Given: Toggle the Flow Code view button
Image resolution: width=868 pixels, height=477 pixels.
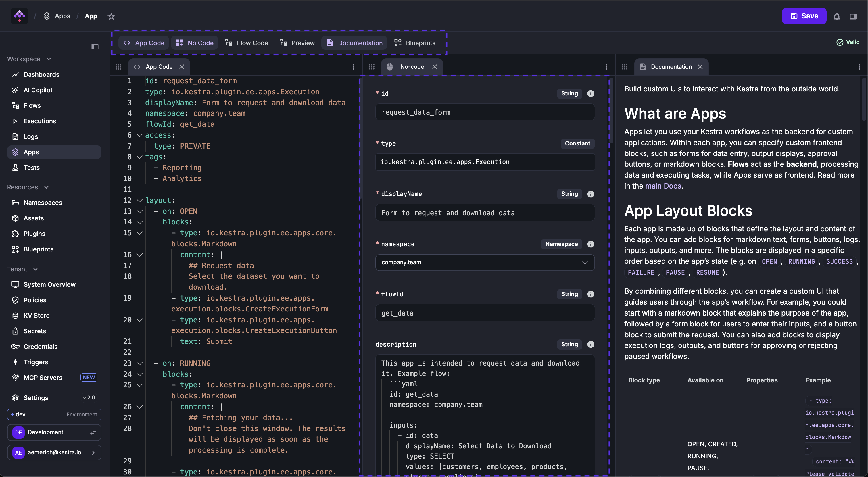Looking at the screenshot, I should [247, 43].
